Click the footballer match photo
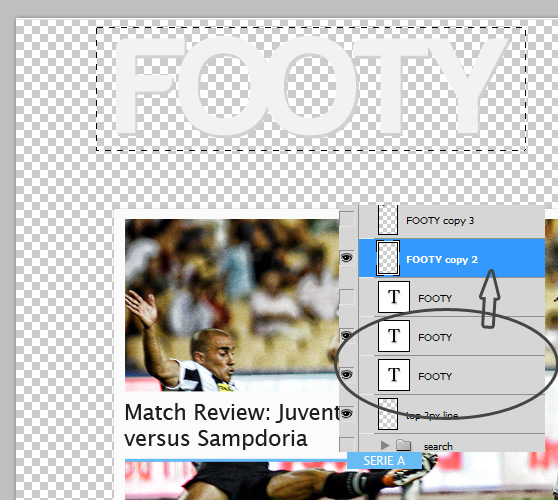 232,305
